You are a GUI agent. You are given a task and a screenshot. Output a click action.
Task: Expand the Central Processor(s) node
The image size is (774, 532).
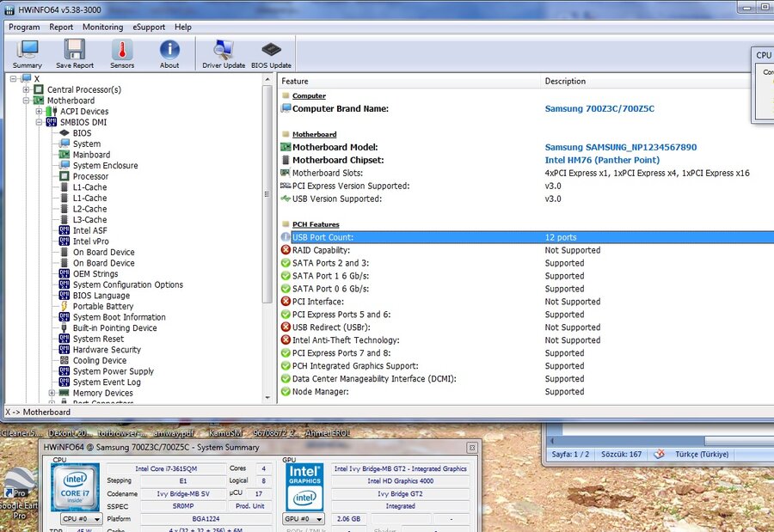pyautogui.click(x=26, y=89)
